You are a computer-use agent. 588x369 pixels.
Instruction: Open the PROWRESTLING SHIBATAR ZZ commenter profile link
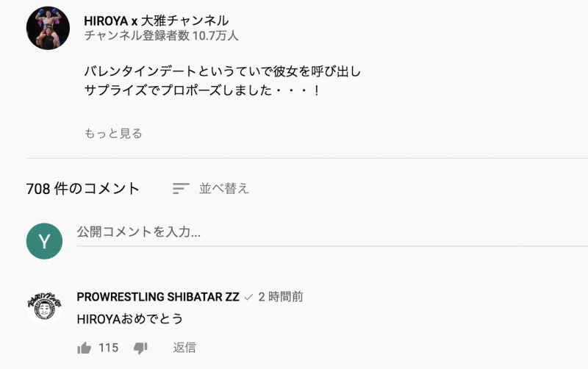pos(157,297)
